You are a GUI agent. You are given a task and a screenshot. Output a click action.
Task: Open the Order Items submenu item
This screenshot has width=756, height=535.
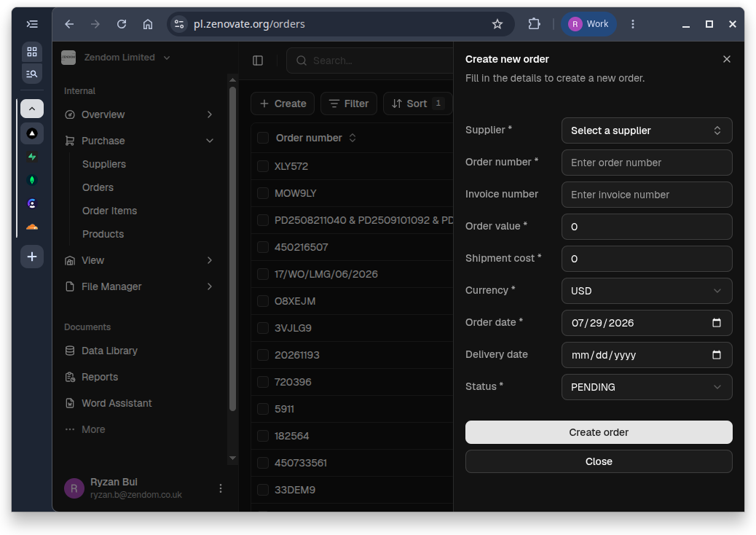(x=109, y=211)
